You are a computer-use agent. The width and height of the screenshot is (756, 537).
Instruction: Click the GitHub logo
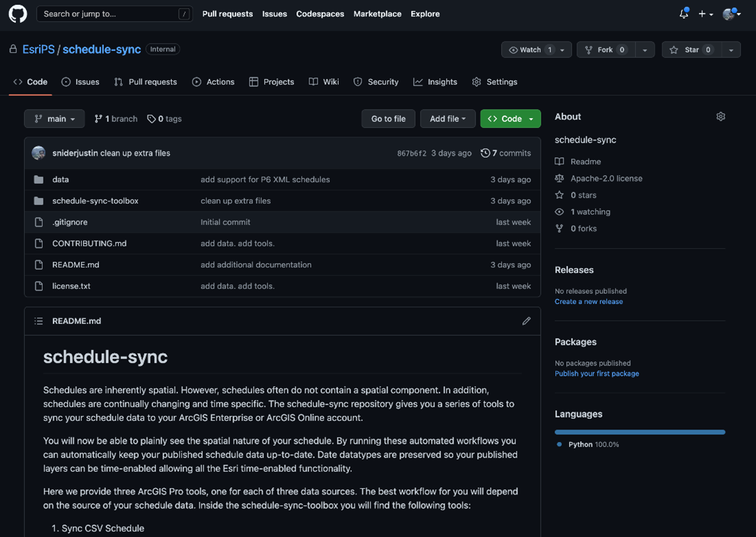click(x=17, y=14)
